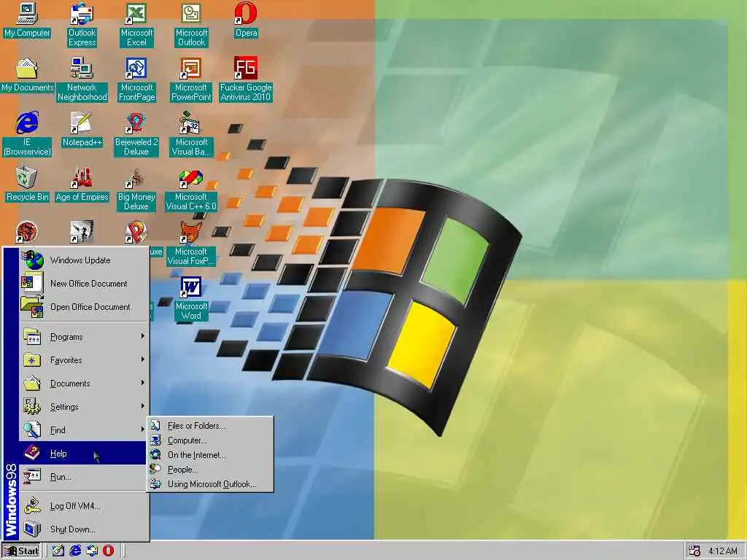This screenshot has height=560, width=747.
Task: Open Help from the Start menu
Action: pyautogui.click(x=83, y=454)
